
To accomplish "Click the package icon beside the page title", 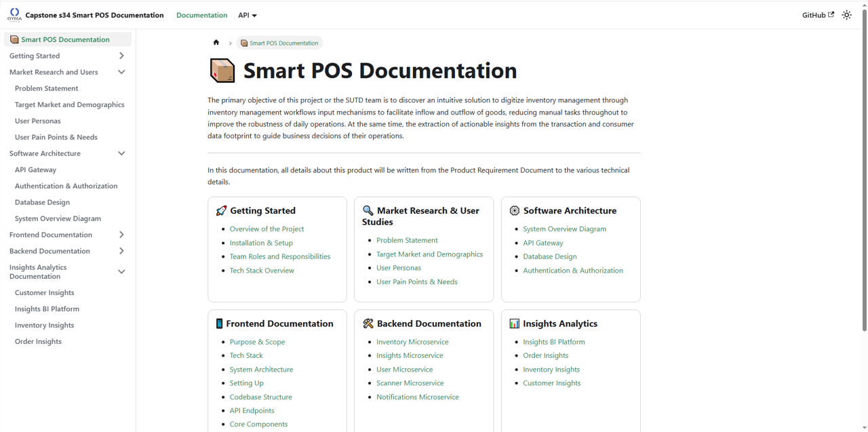I will click(222, 70).
